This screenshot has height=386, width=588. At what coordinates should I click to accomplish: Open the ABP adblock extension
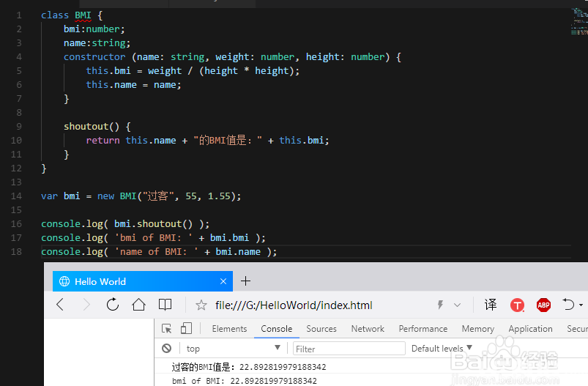pyautogui.click(x=543, y=305)
